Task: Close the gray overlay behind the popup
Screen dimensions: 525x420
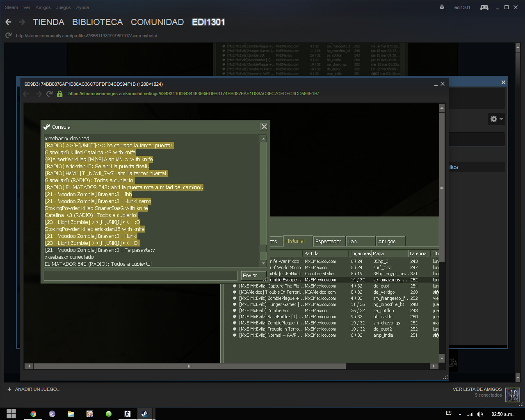Action: tap(503, 82)
